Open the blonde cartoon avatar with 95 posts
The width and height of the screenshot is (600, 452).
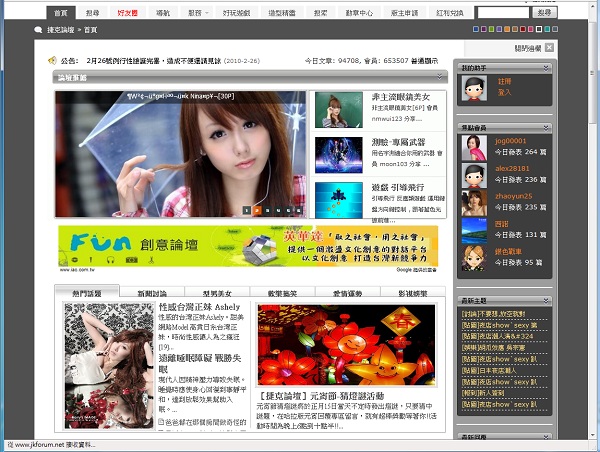(x=474, y=258)
